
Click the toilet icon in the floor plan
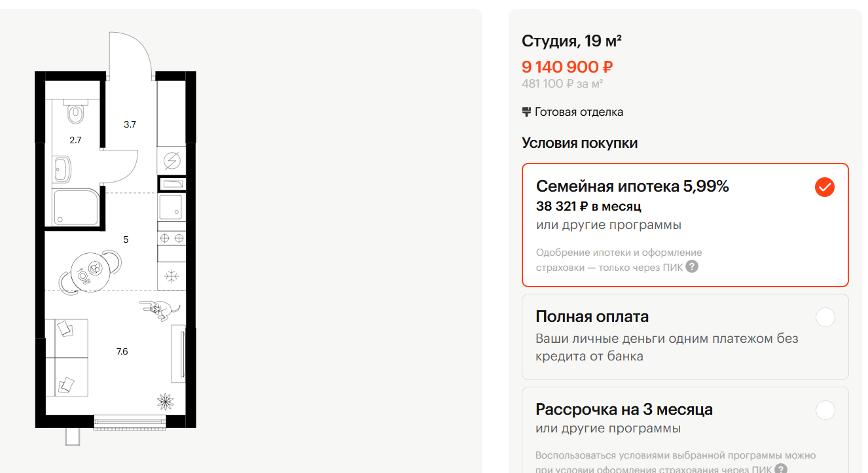click(76, 114)
